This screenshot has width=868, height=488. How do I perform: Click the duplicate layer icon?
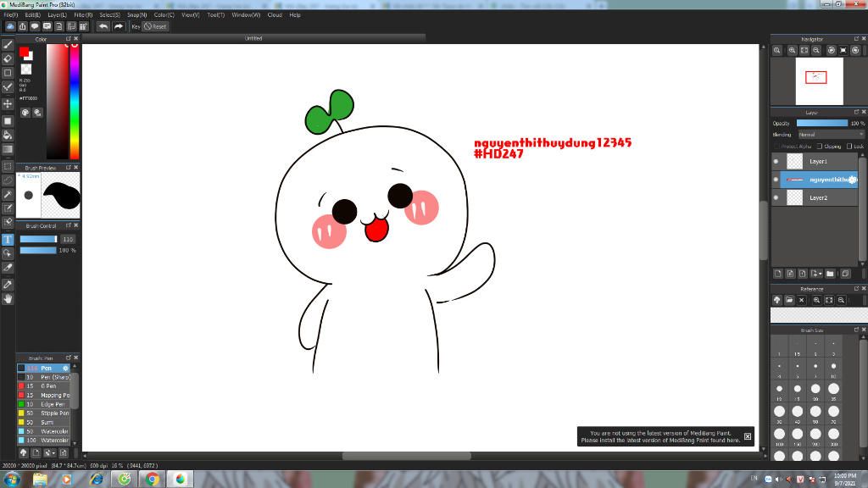tap(845, 274)
